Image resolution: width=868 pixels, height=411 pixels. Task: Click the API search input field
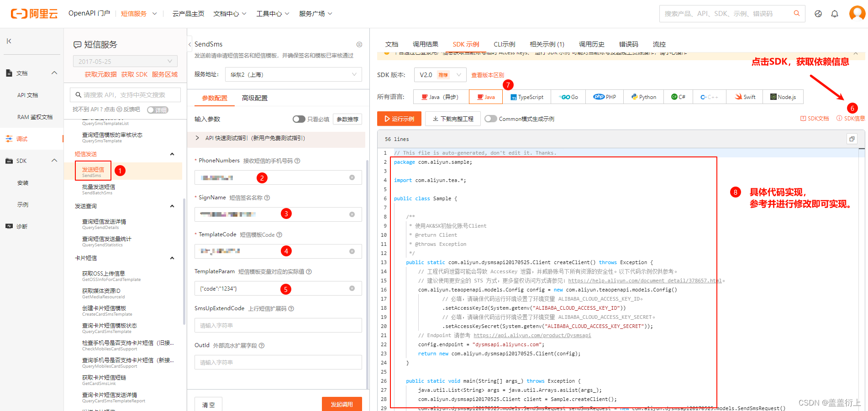pyautogui.click(x=125, y=95)
